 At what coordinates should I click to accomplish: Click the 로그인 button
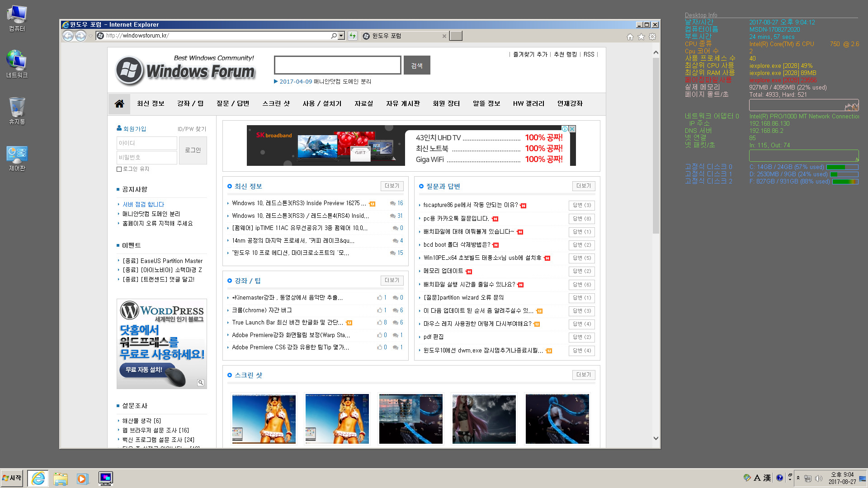coord(193,150)
